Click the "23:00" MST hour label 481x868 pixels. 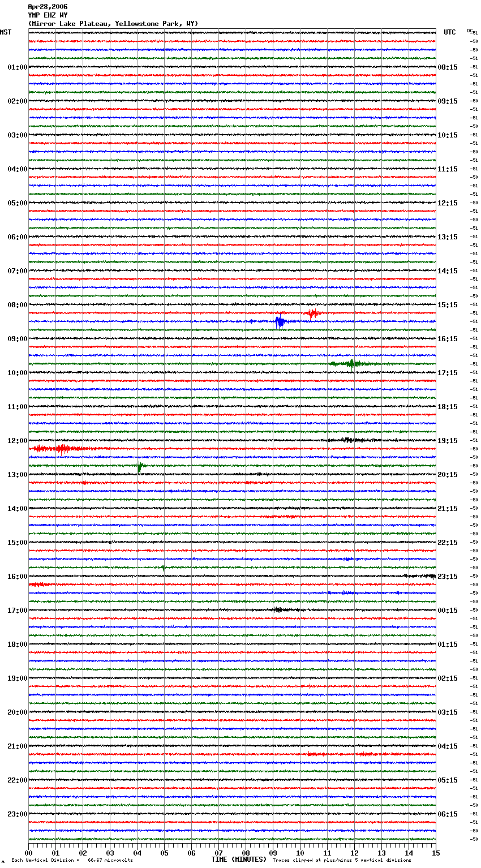[18, 814]
